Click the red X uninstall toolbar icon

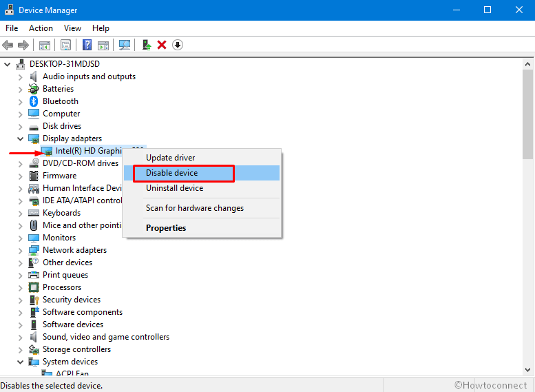tap(162, 45)
